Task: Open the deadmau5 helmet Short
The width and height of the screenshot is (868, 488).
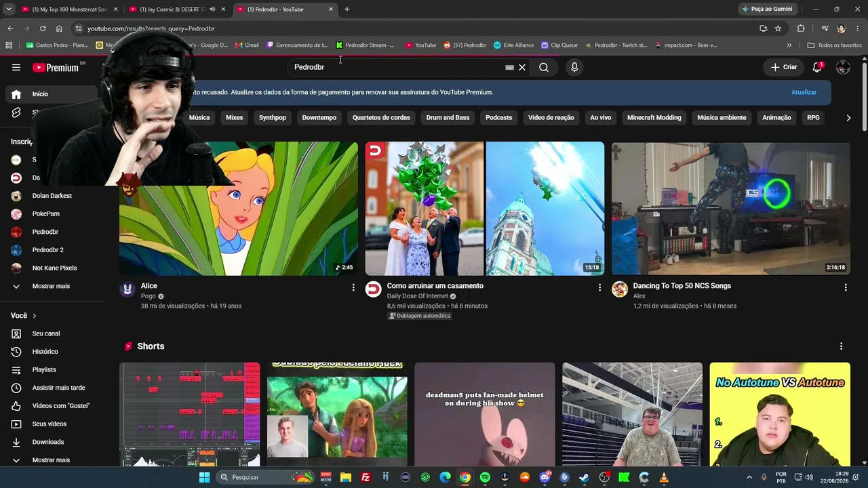Action: 485,415
